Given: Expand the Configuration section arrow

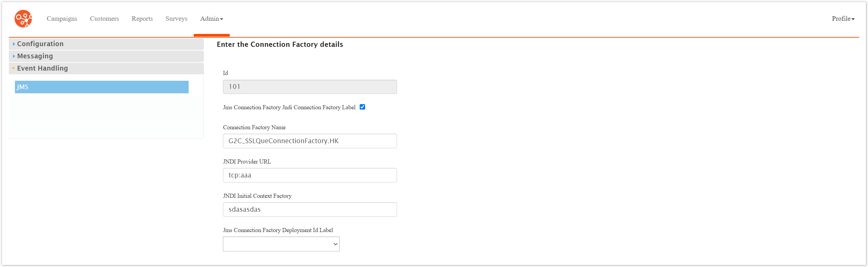Looking at the screenshot, I should 14,44.
